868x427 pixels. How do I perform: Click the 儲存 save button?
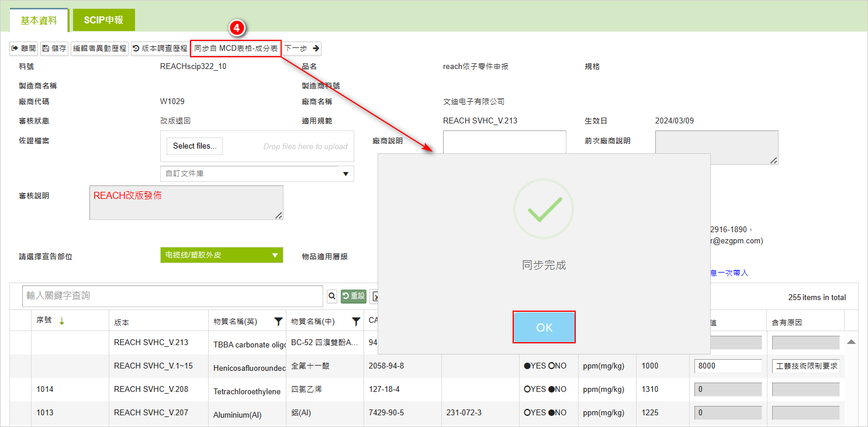(x=54, y=49)
